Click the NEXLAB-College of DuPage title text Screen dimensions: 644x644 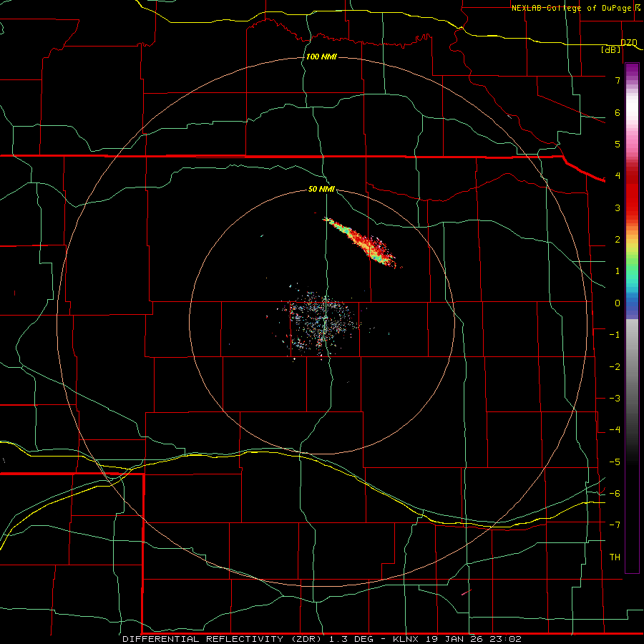click(573, 8)
